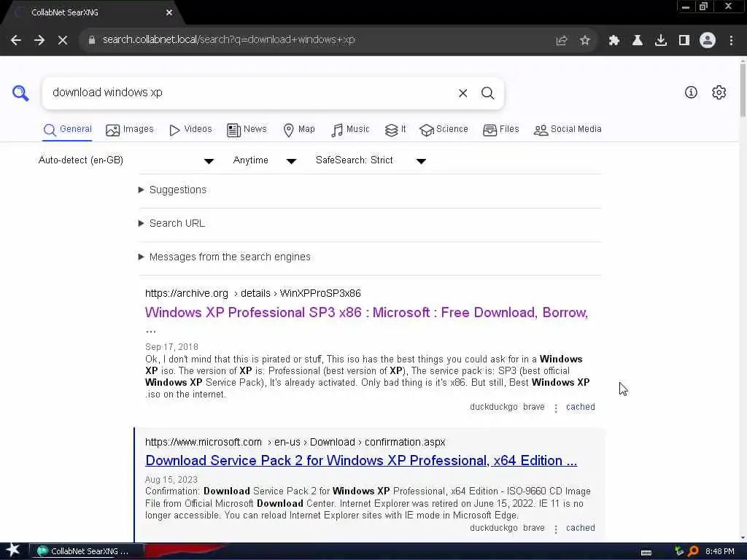Click the keyboard tray icon
The height and width of the screenshot is (560, 747).
(646, 553)
